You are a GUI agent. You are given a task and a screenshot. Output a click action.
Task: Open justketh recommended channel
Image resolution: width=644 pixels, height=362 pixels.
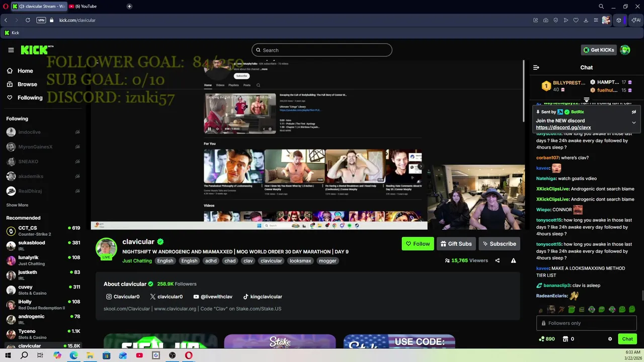tap(43, 275)
